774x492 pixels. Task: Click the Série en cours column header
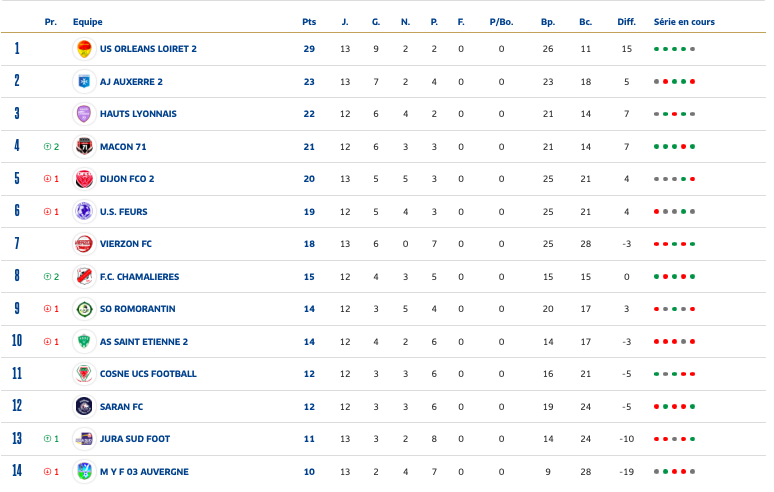pos(684,22)
